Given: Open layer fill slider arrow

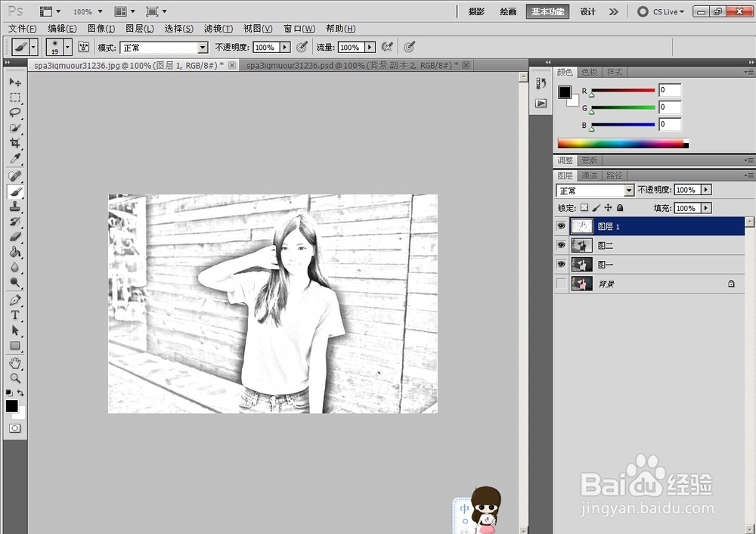Looking at the screenshot, I should tap(706, 208).
